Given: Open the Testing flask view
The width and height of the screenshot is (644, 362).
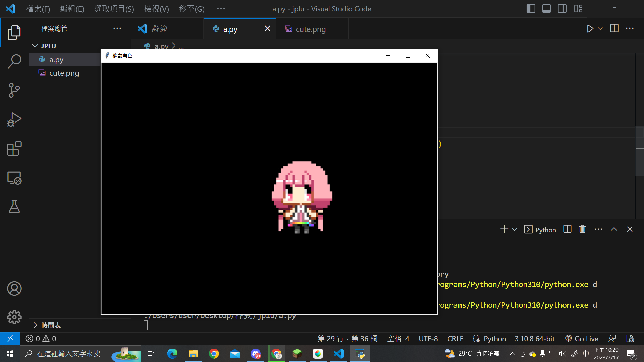Looking at the screenshot, I should 14,206.
